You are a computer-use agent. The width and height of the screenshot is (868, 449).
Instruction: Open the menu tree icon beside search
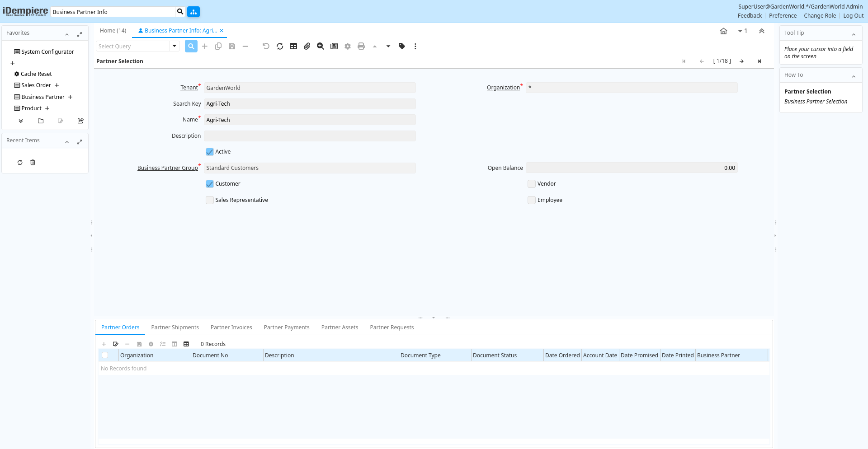point(193,12)
